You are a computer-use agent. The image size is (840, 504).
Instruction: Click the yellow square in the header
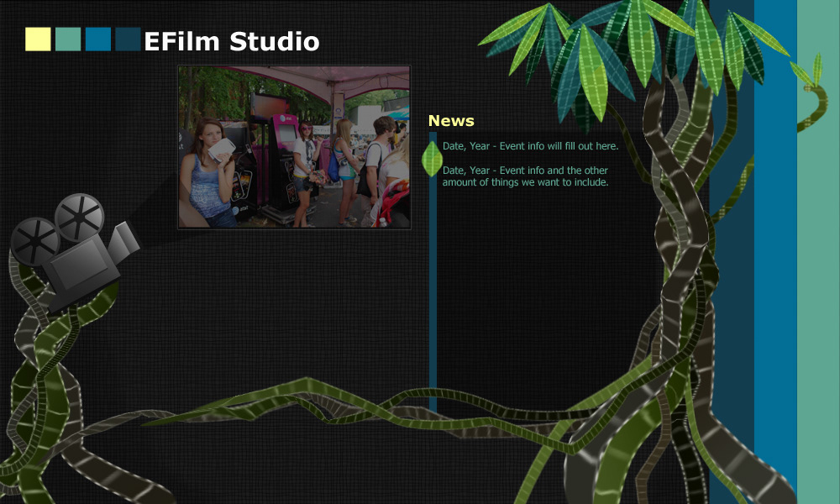[38, 39]
